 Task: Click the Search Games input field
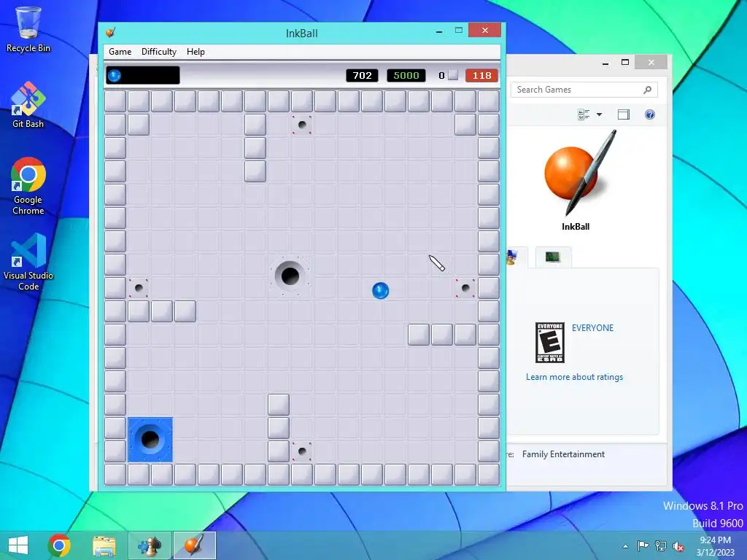pyautogui.click(x=584, y=90)
